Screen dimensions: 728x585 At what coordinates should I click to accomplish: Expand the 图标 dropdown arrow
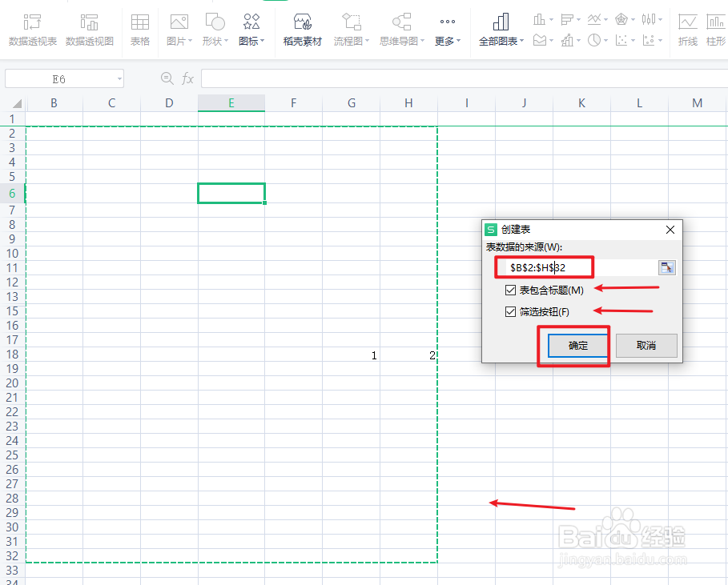(263, 42)
